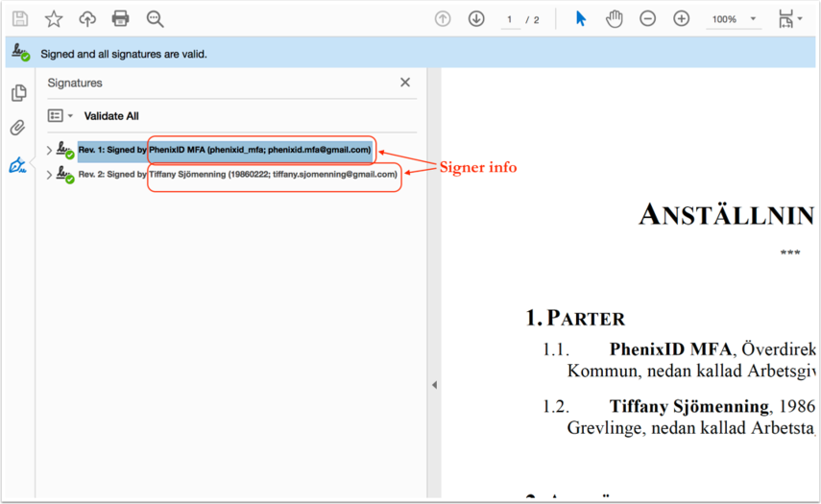Click 'PhenixID MFA' in section 1.1

[670, 349]
